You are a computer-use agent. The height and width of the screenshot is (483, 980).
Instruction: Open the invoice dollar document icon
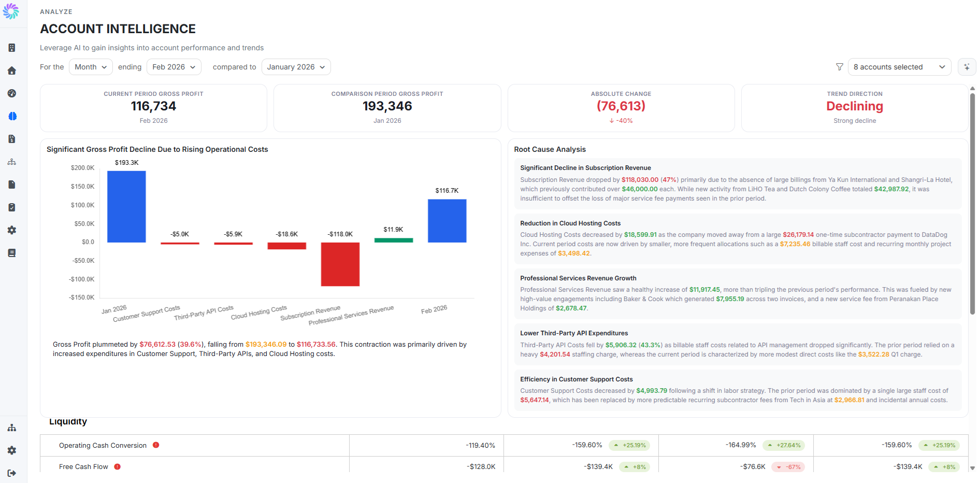12,139
